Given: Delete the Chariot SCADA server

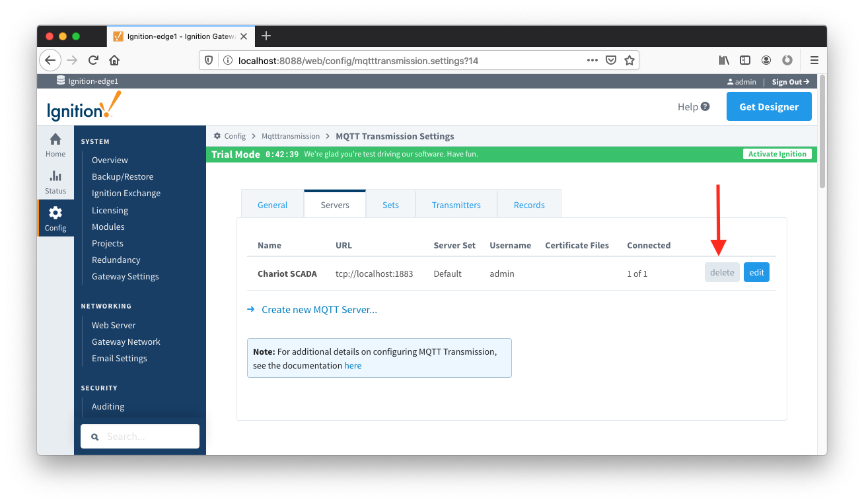Looking at the screenshot, I should click(722, 272).
